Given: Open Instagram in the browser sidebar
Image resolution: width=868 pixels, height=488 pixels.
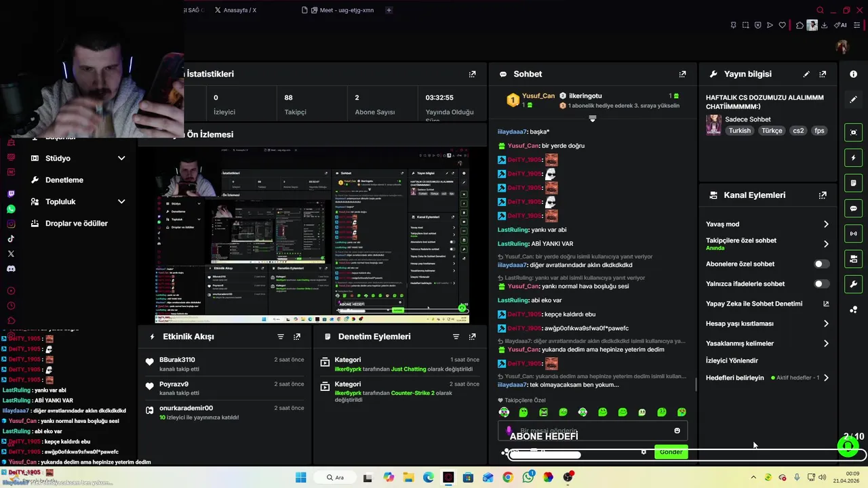Looking at the screenshot, I should (11, 224).
